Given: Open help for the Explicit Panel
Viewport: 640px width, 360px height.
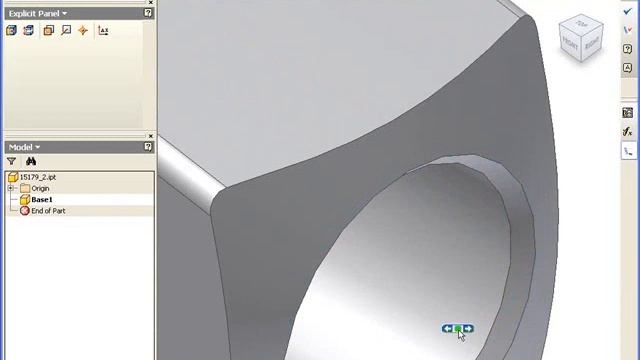Looking at the screenshot, I should pyautogui.click(x=148, y=13).
